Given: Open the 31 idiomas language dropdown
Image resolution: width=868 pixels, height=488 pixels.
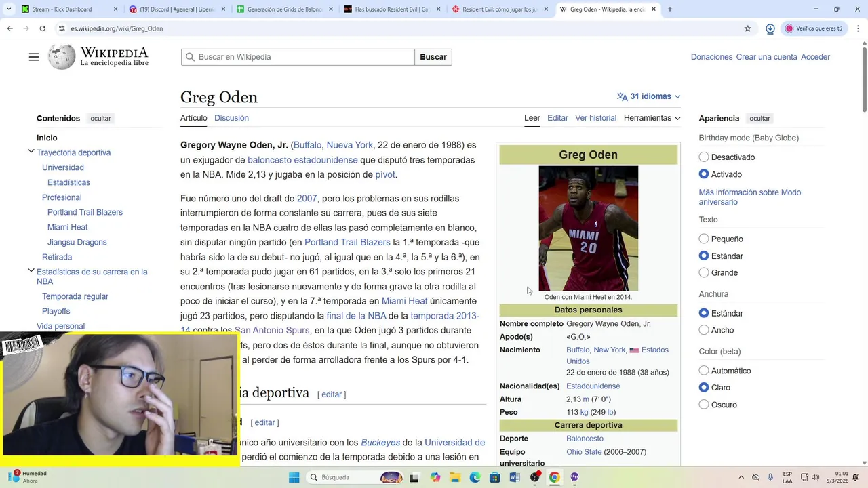Looking at the screenshot, I should click(x=649, y=96).
